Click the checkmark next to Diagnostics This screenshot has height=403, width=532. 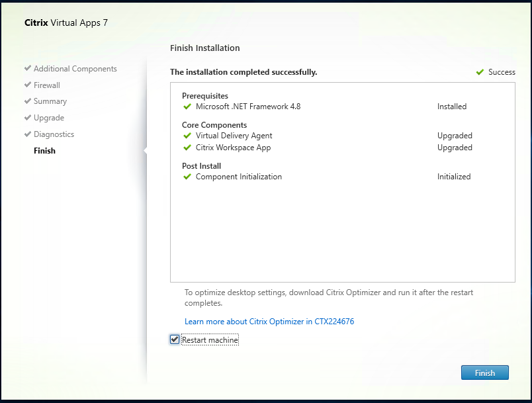point(28,134)
